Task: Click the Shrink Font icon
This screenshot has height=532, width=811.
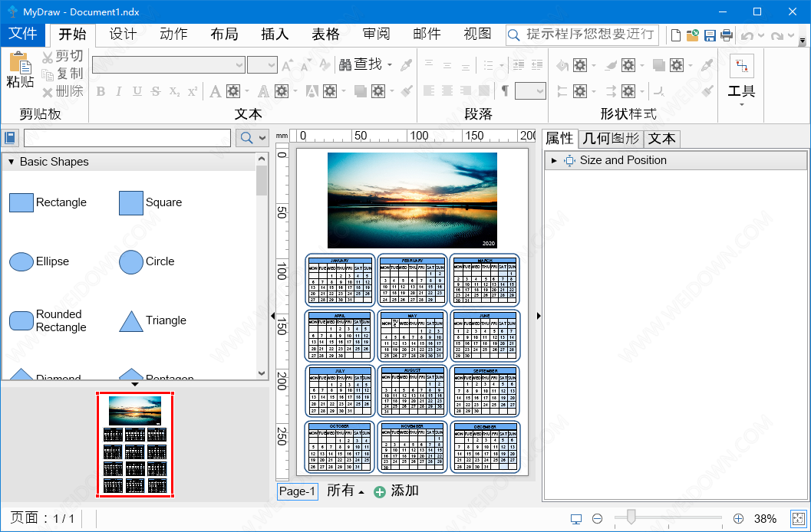Action: [x=305, y=65]
